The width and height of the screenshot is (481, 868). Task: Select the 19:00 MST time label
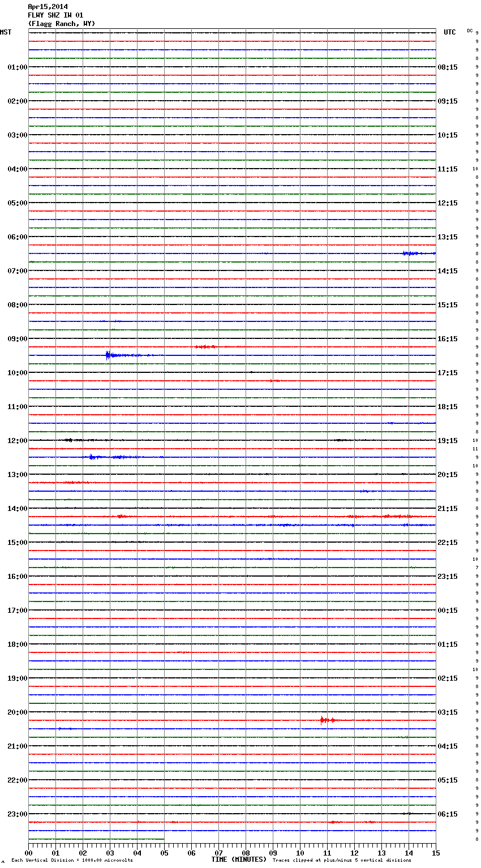(x=18, y=678)
